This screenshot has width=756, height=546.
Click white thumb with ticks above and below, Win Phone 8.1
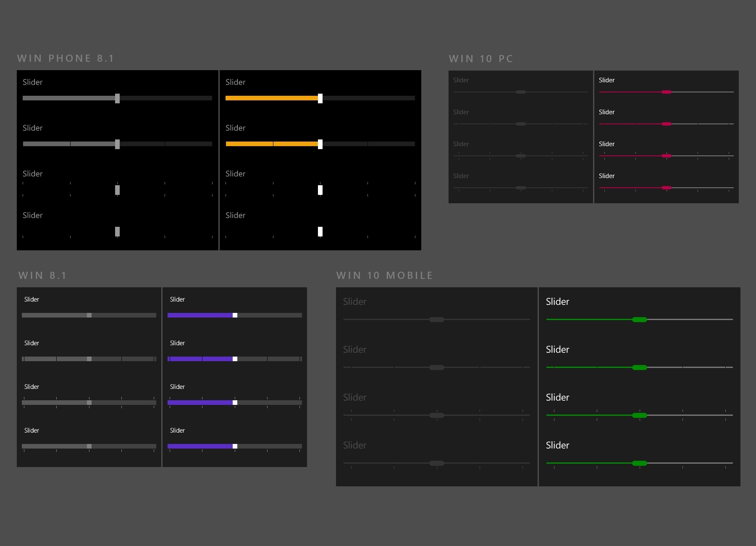(x=320, y=190)
